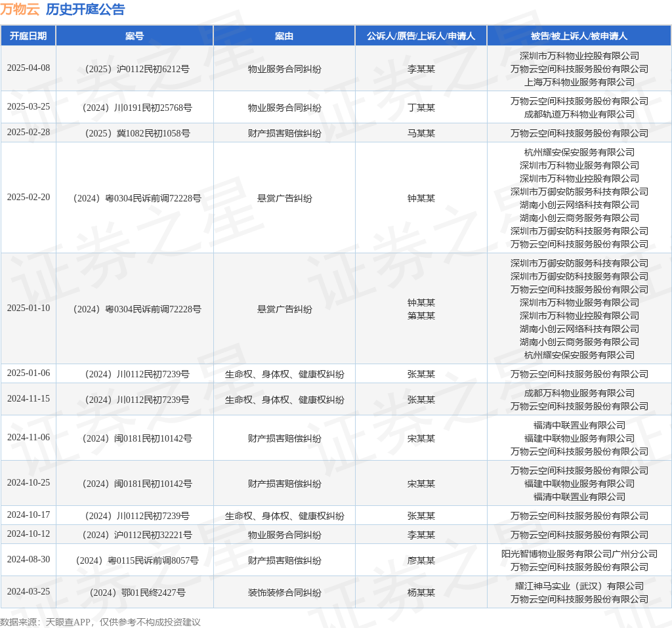Screen dimensions: 672x628
Task: Select the date 2025-02-20
Action: [x=28, y=197]
